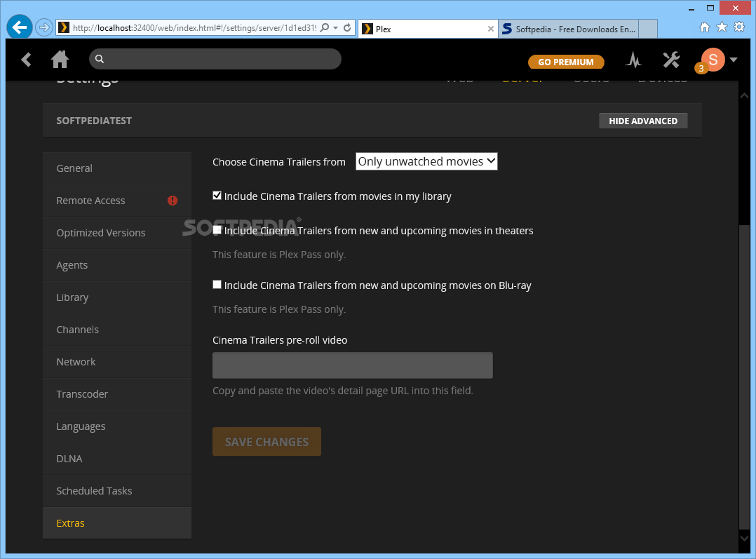Open General server settings

coord(117,168)
